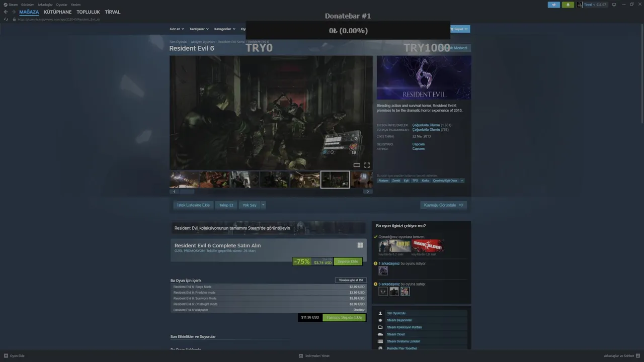
Task: Open İndirmeleri Yönet download icon
Action: click(301, 356)
